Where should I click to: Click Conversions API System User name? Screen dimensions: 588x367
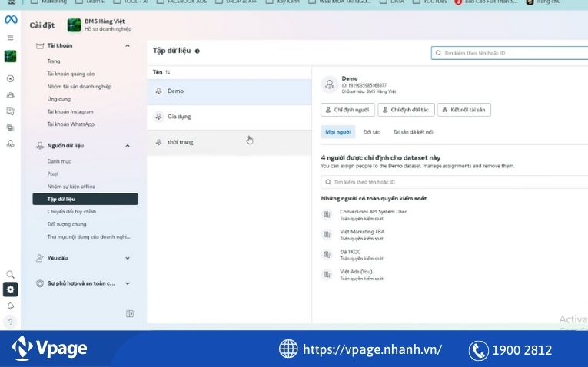(373, 212)
